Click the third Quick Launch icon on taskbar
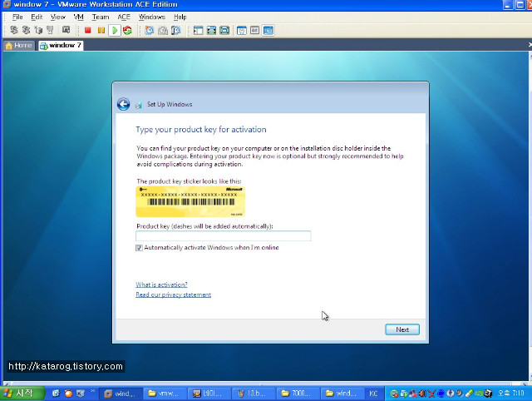 tap(81, 394)
